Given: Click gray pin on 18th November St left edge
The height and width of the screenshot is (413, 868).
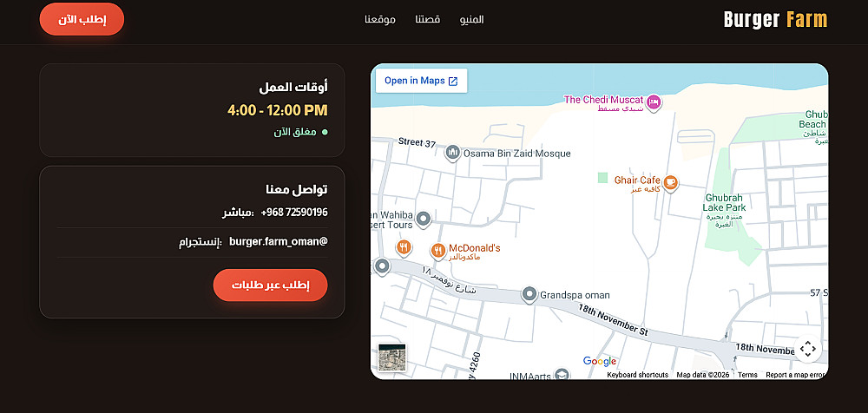Looking at the screenshot, I should point(382,266).
